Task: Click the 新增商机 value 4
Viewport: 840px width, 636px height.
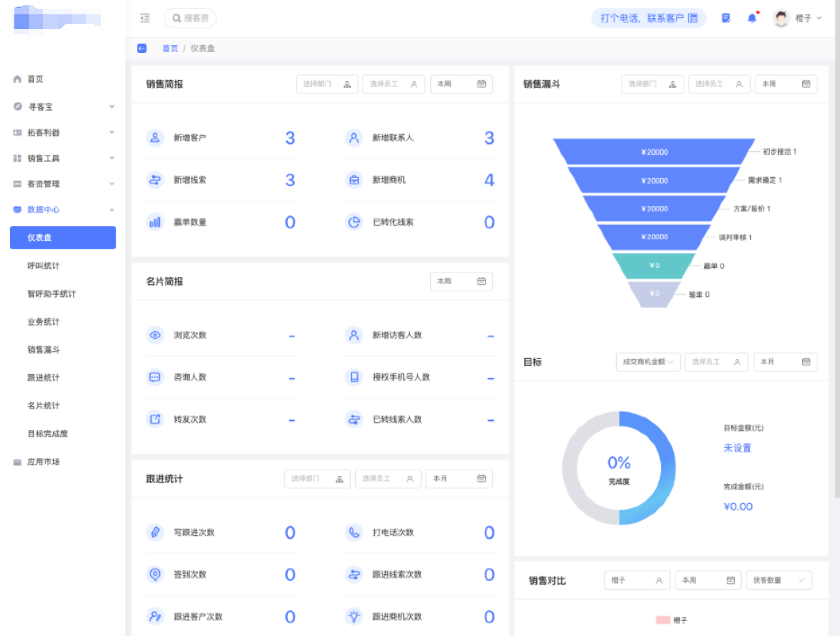Action: 489,180
